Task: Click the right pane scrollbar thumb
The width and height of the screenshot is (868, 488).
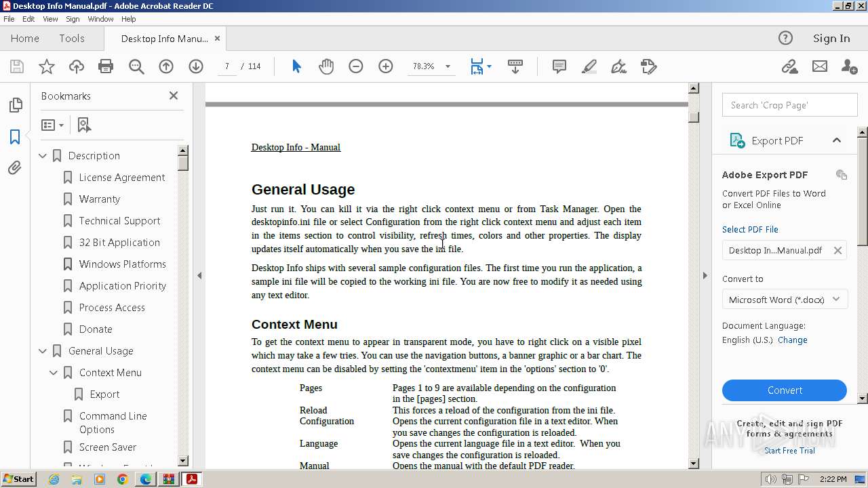Action: tap(863, 191)
